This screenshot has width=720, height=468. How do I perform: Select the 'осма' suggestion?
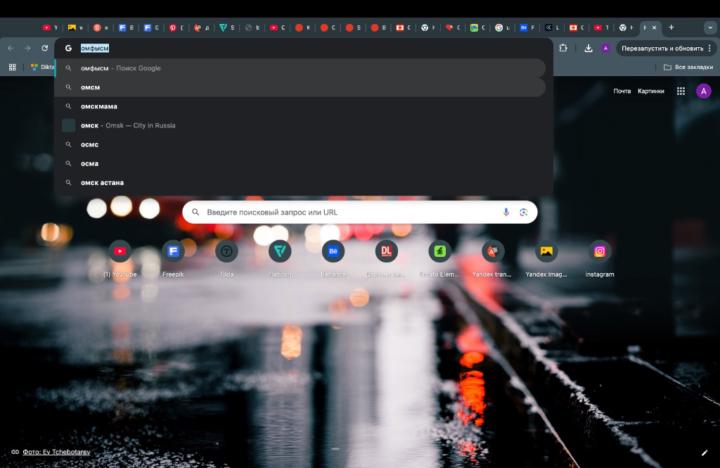click(x=300, y=164)
